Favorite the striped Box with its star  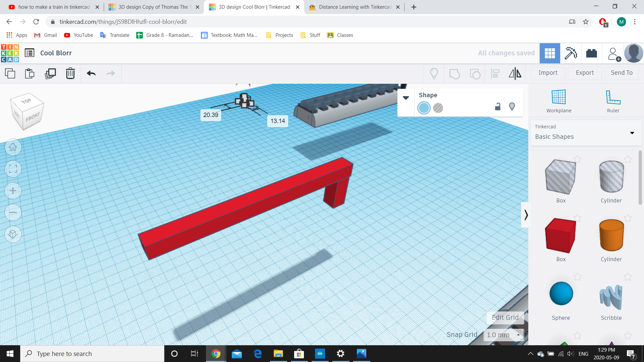click(x=577, y=159)
